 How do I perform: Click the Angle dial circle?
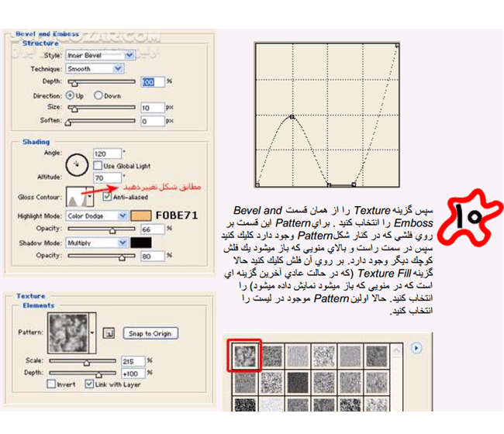76,164
